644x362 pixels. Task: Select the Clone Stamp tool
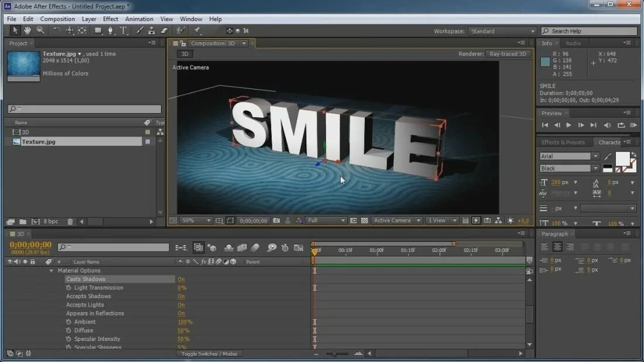click(x=152, y=30)
